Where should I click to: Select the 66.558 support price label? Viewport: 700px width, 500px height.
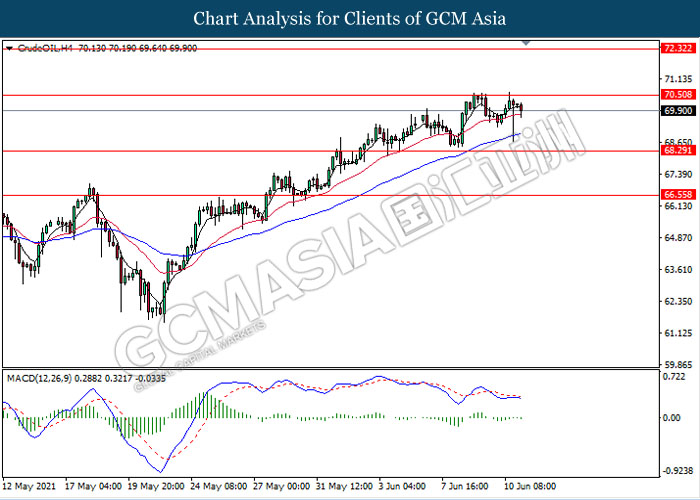tap(678, 195)
